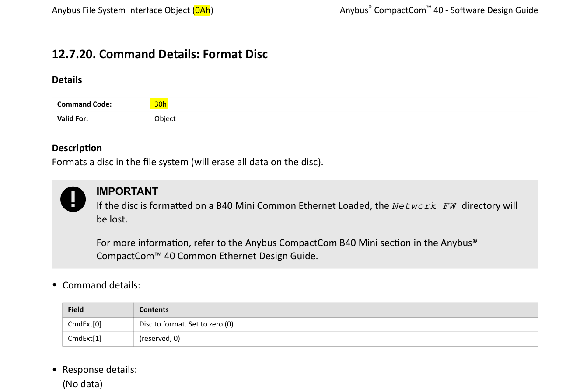The height and width of the screenshot is (392, 580).
Task: Click the highlighted 0Ah text in header
Action: [203, 10]
